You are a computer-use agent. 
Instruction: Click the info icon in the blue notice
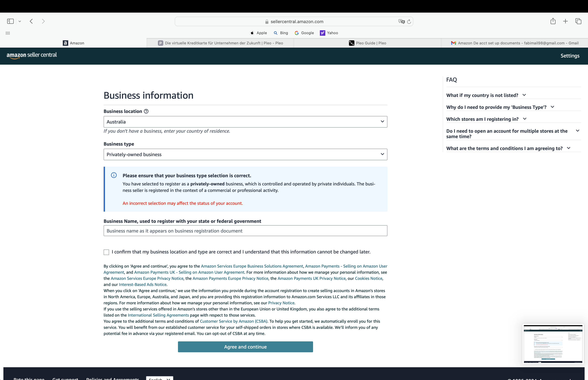pyautogui.click(x=114, y=175)
